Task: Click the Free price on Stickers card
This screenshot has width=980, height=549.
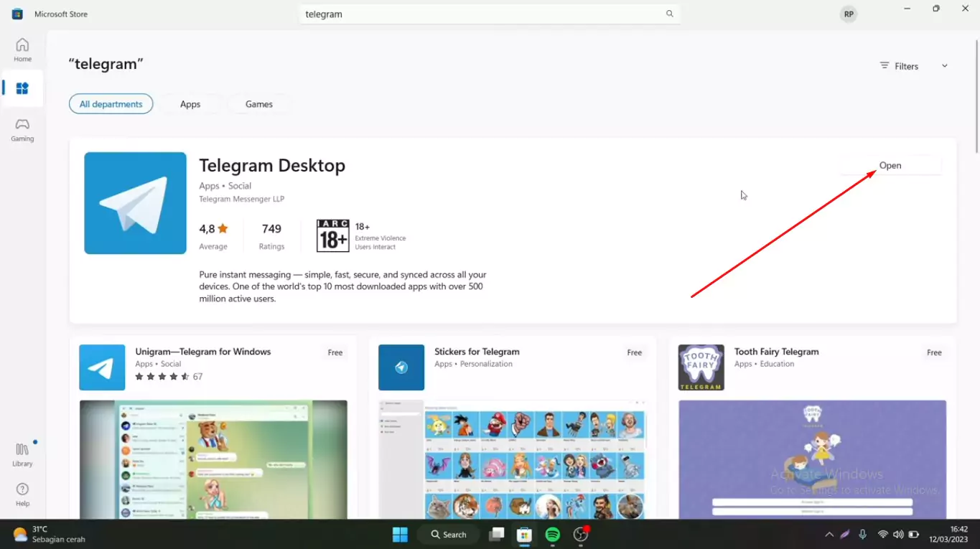Action: coord(635,352)
